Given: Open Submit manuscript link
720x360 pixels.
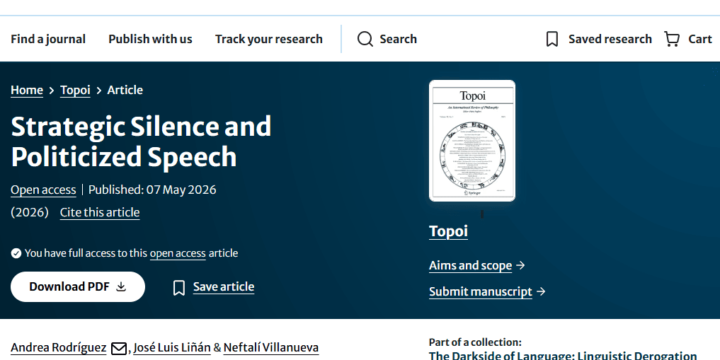Looking at the screenshot, I should 480,292.
